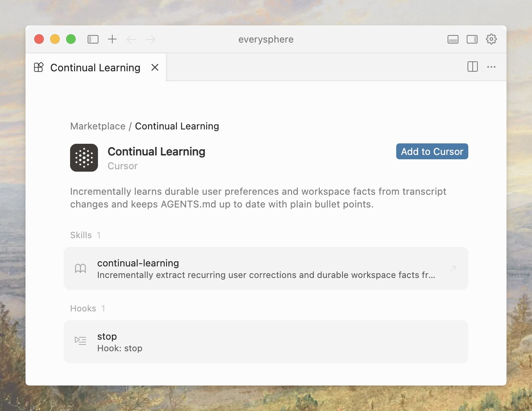
Task: Close the Continual Learning tab
Action: [x=155, y=67]
